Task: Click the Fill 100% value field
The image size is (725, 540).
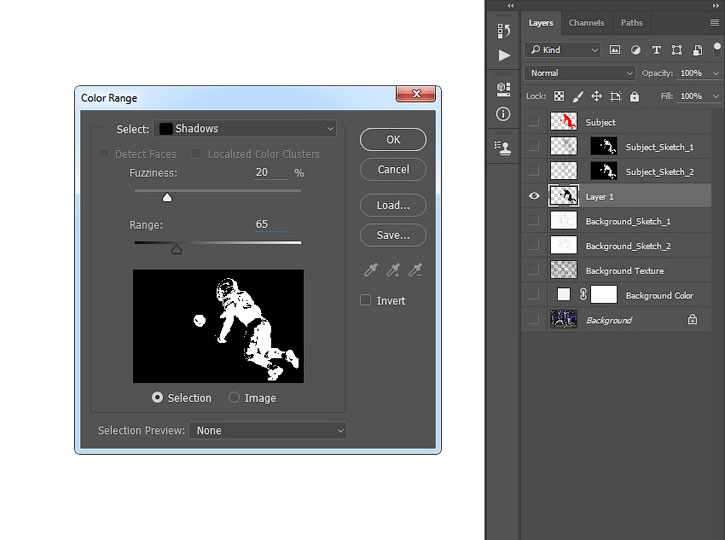Action: pos(692,96)
